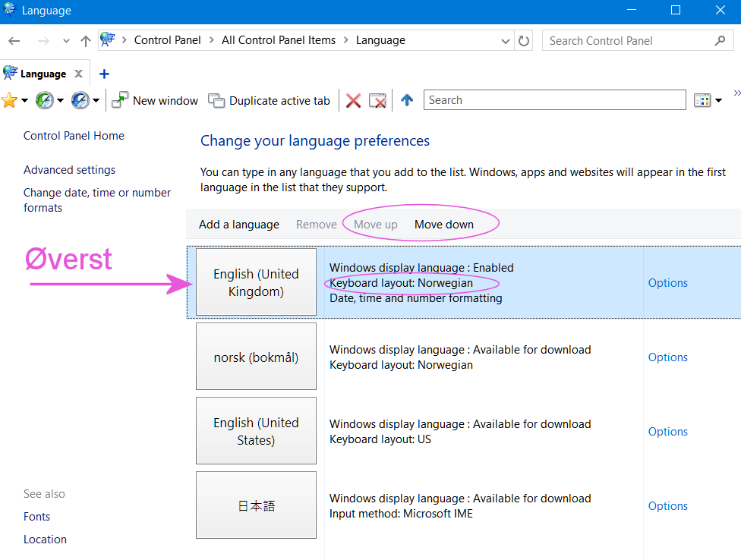Click the Language breadcrumb in address bar
The height and width of the screenshot is (560, 741).
[x=380, y=40]
